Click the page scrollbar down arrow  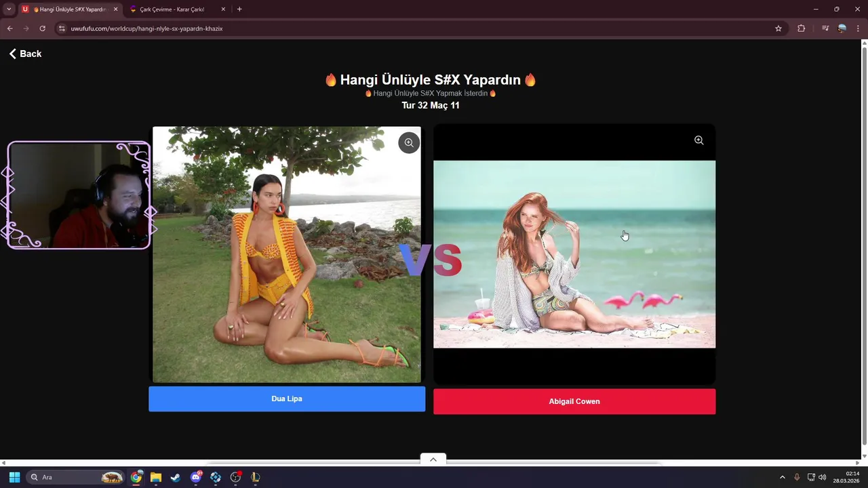coord(864,455)
